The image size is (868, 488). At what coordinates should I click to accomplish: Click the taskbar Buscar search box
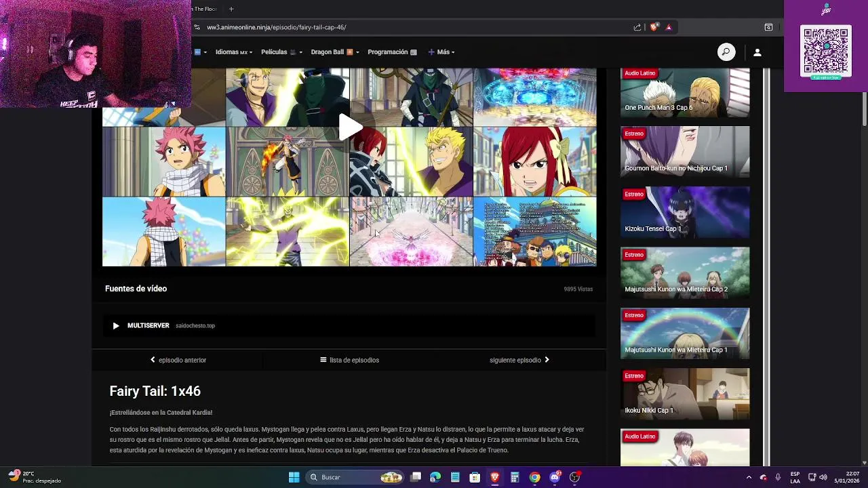coord(355,477)
